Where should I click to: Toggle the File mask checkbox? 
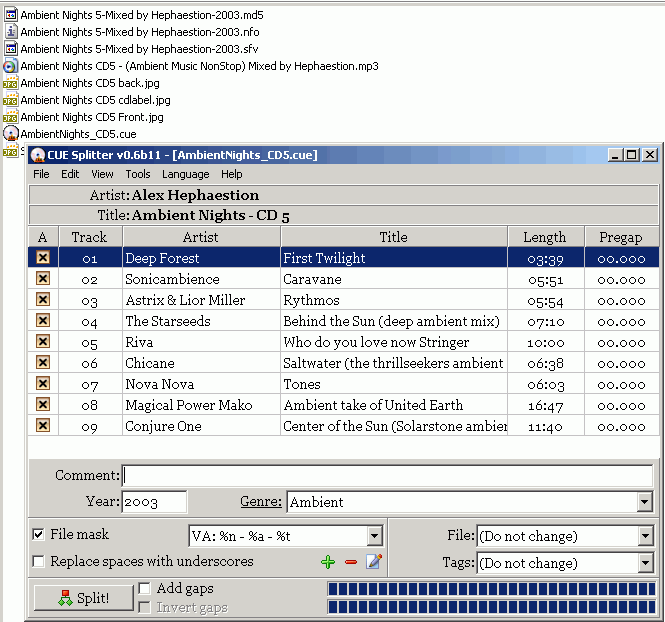(38, 534)
